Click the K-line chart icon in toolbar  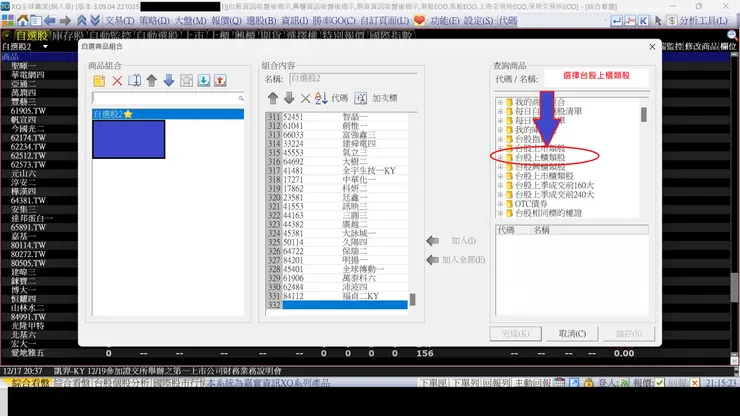click(x=643, y=21)
